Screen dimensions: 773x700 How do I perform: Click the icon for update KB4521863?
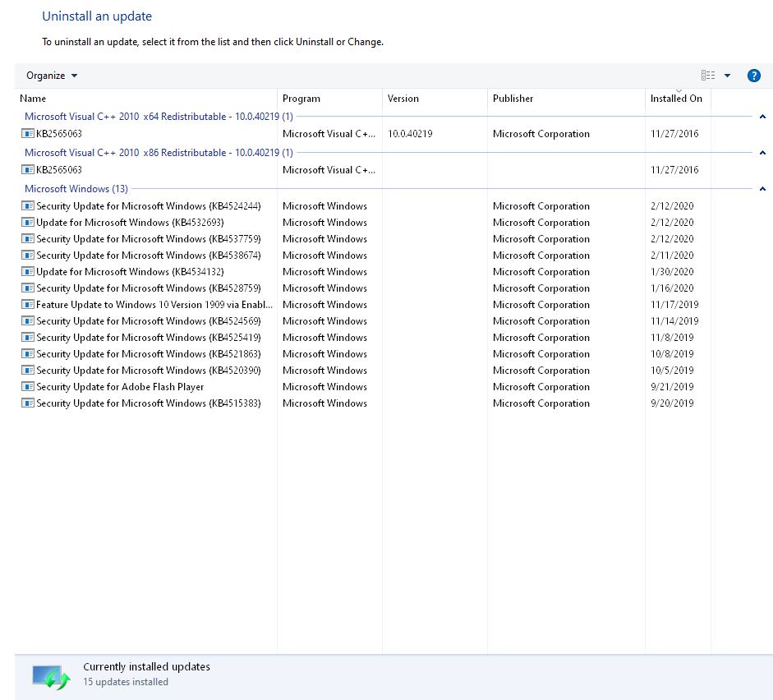[28, 353]
